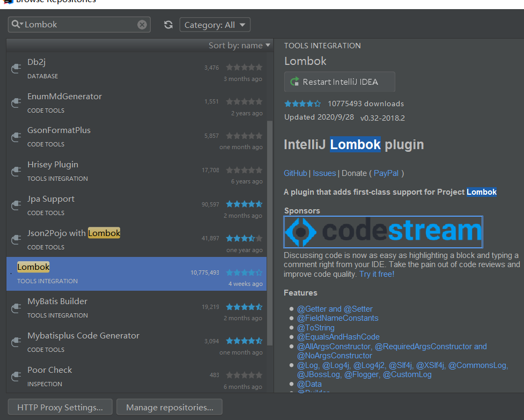524x420 pixels.
Task: Click the Db2j star rating
Action: [244, 68]
